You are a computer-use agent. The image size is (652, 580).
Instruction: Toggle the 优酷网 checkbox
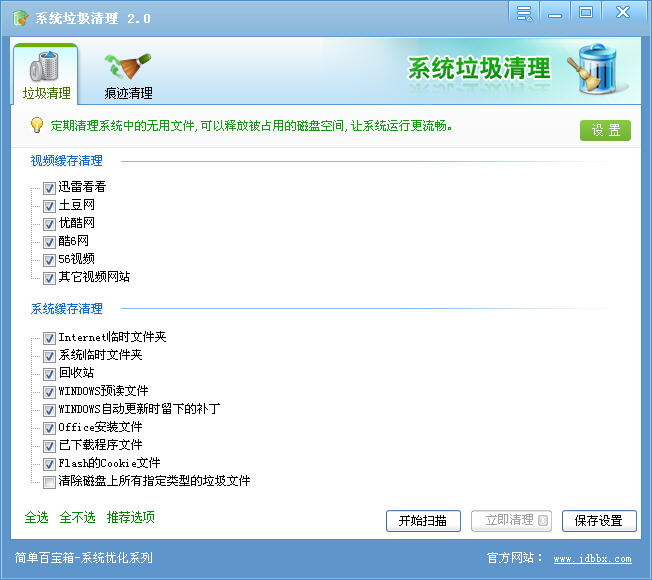(49, 223)
